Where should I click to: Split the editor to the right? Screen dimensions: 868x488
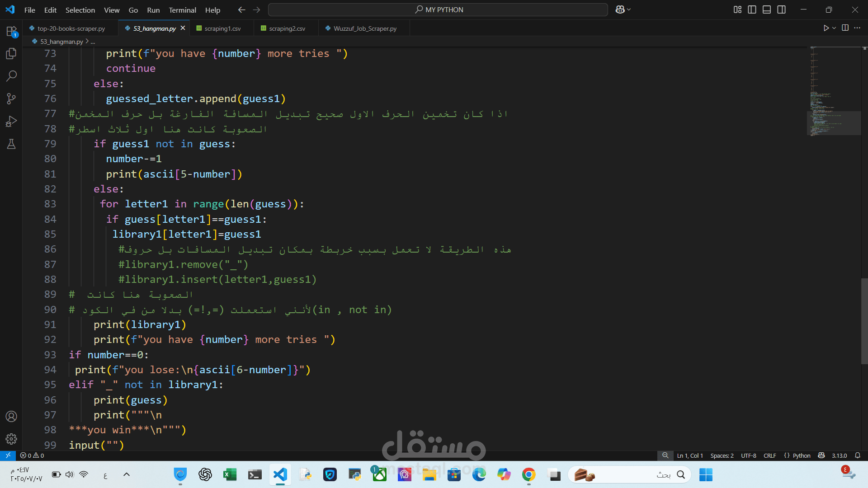click(845, 28)
